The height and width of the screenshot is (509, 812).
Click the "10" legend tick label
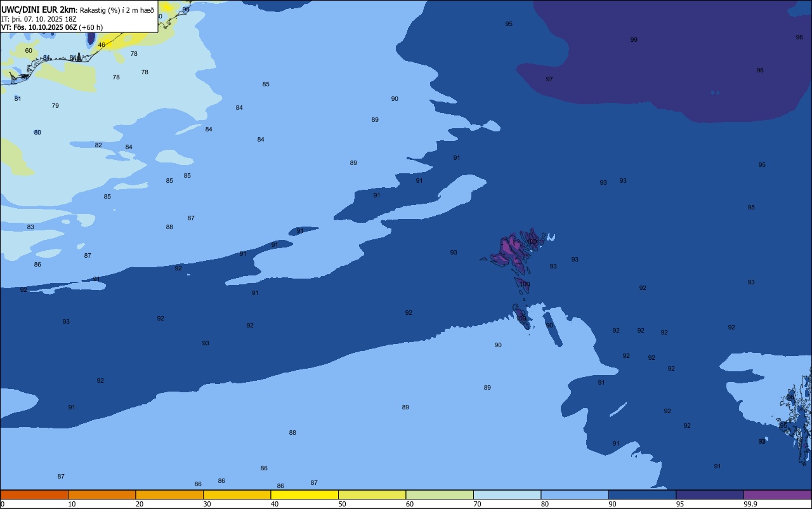coord(72,504)
